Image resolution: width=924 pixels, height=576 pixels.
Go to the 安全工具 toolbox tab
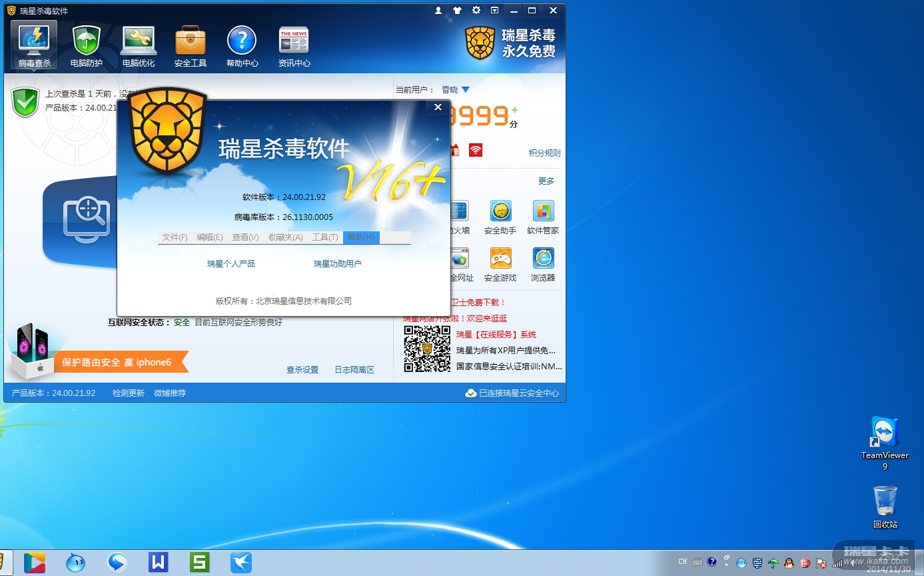[191, 45]
